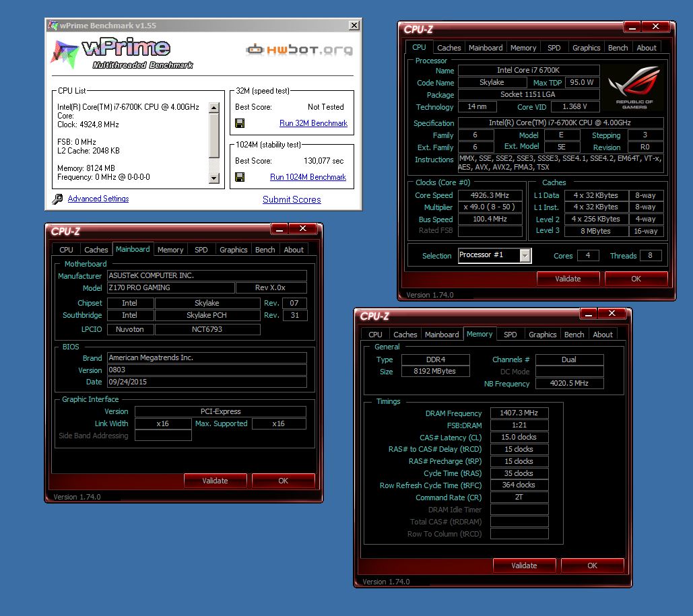The image size is (693, 616).
Task: Click OK in CPU-Z processor window
Action: coord(636,279)
